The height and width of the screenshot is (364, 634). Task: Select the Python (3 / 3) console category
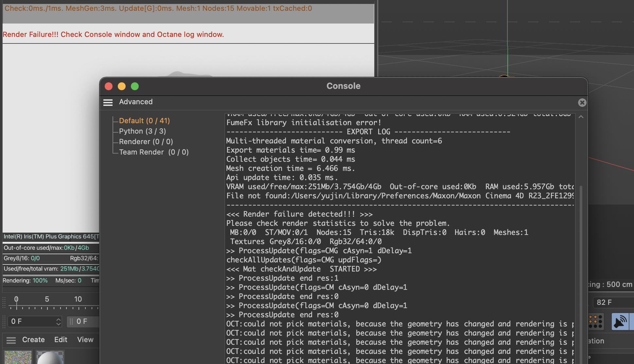click(142, 131)
